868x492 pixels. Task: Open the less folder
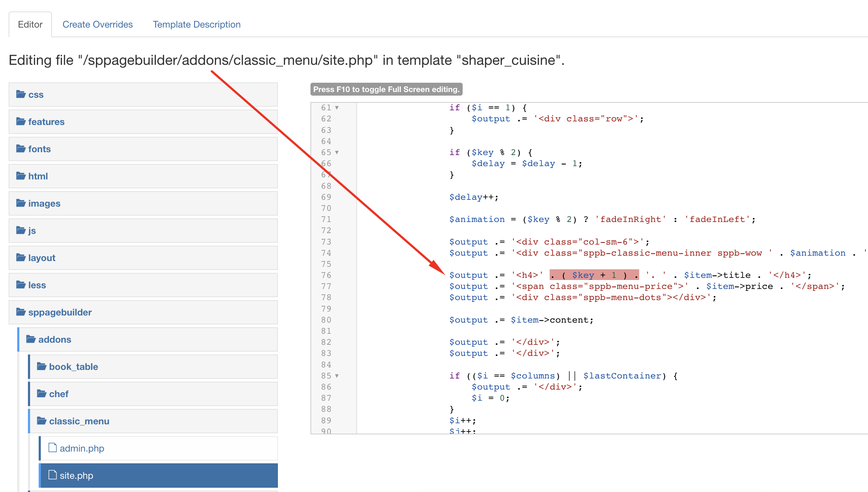37,285
